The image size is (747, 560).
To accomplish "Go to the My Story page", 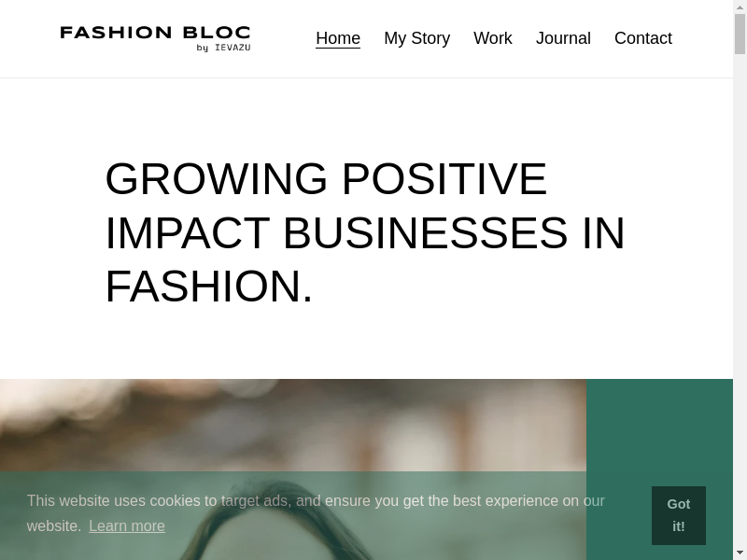I will (x=416, y=38).
